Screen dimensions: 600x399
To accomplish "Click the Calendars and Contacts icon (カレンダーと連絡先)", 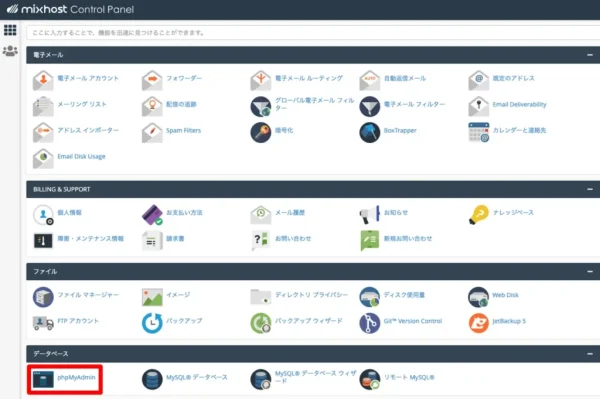I will 478,132.
